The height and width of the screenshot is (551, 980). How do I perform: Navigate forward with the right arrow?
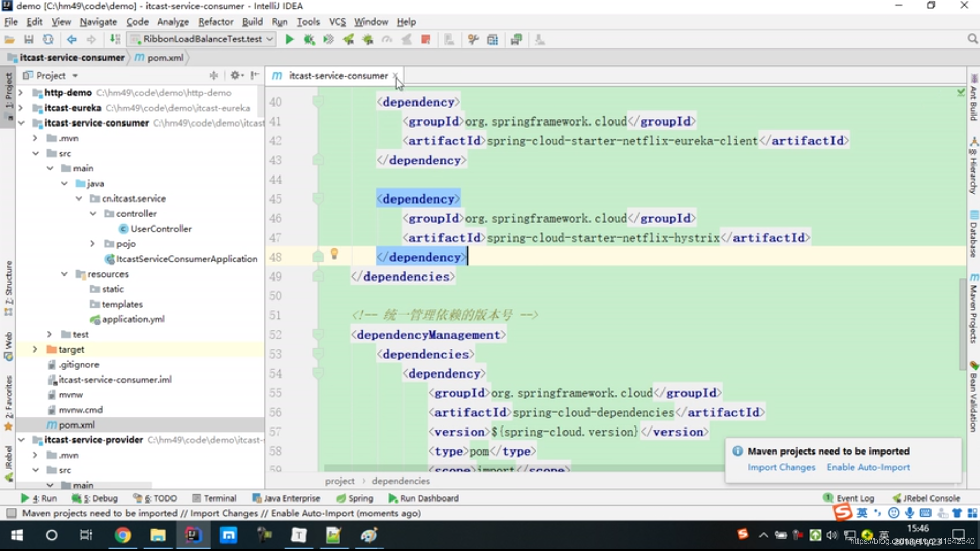pyautogui.click(x=91, y=39)
